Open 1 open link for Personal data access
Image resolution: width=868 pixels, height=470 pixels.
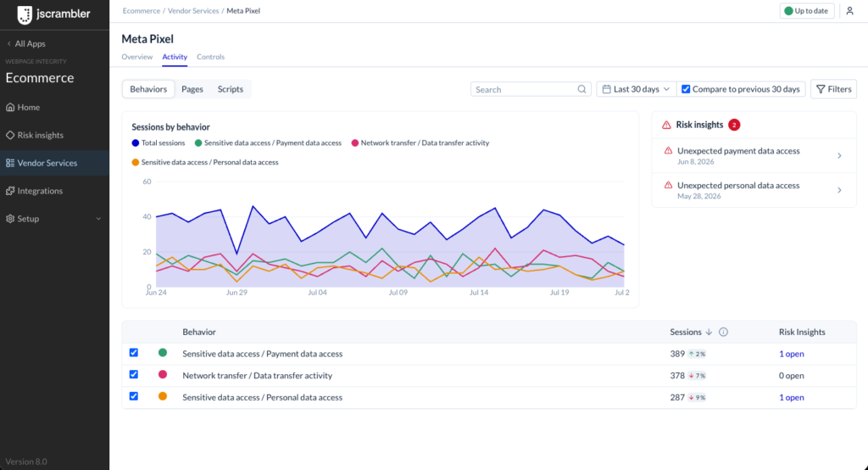[x=791, y=397]
